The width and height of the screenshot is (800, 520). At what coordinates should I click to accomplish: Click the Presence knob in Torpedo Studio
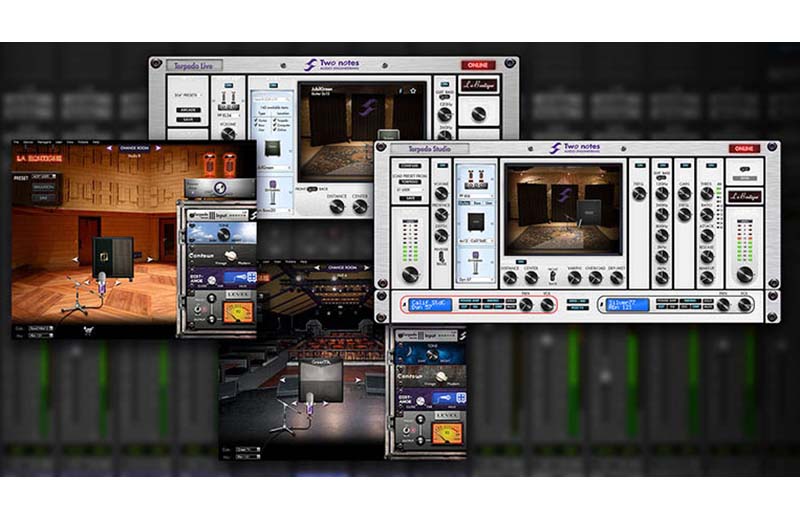click(x=441, y=214)
